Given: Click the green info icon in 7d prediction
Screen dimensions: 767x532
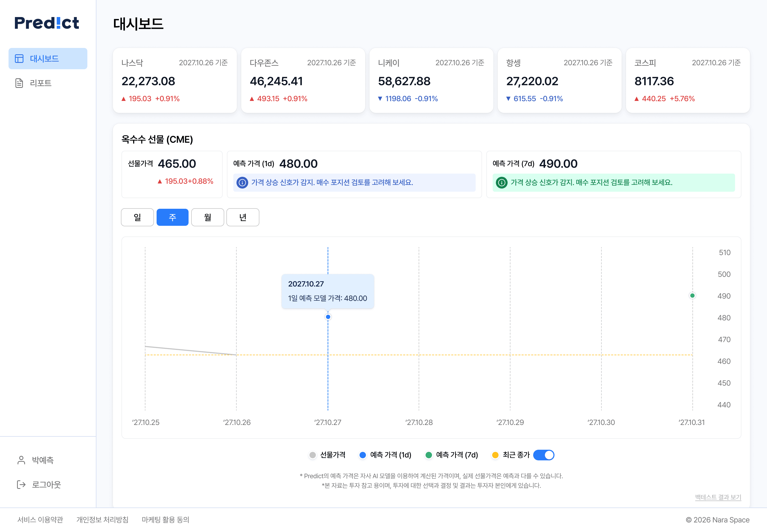Looking at the screenshot, I should (x=502, y=183).
